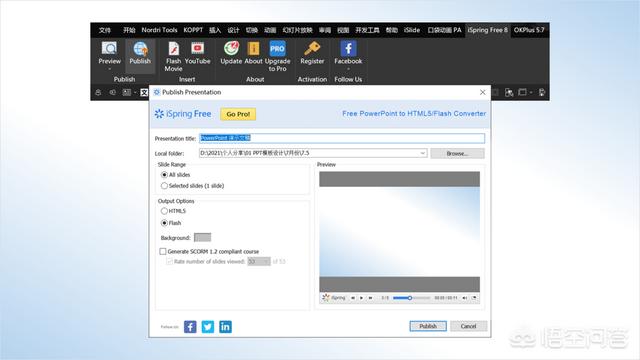The width and height of the screenshot is (640, 360).
Task: Click the LinkedIn icon in dialog footer
Action: pyautogui.click(x=225, y=327)
